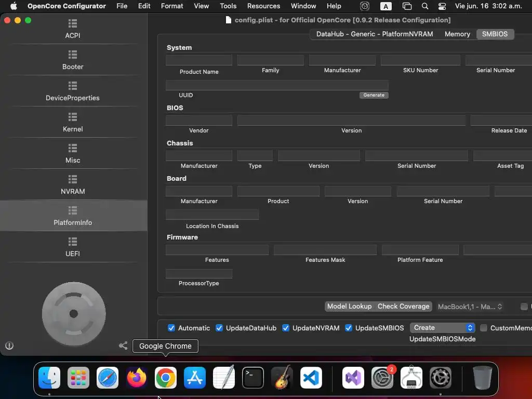
Task: Click the info icon at sidebar bottom
Action: [x=9, y=345]
